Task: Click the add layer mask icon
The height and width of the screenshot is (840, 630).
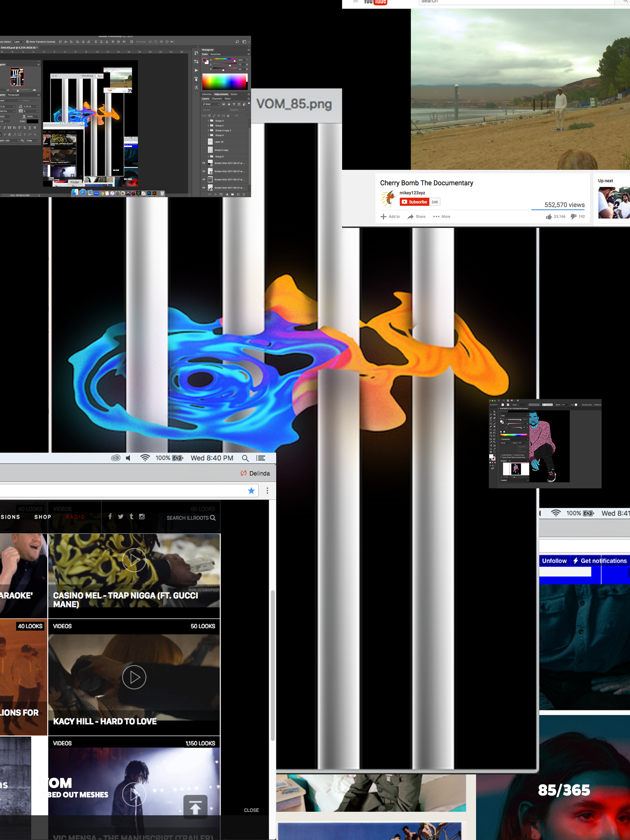Action: [x=221, y=194]
